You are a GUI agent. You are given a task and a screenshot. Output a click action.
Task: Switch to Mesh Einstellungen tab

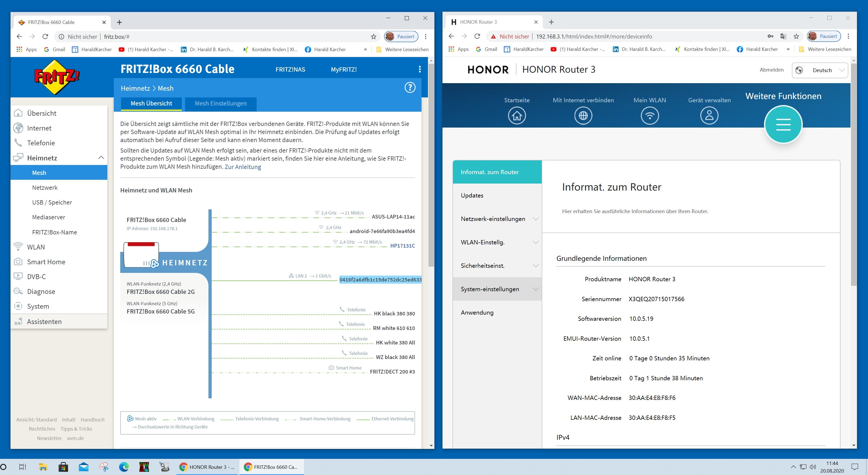coord(220,104)
